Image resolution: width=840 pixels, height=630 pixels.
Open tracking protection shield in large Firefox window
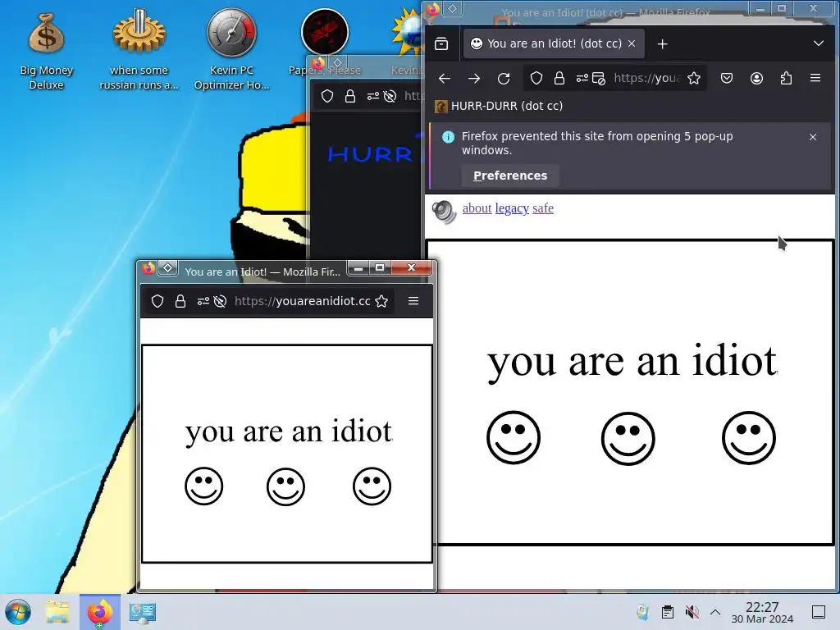click(x=536, y=78)
